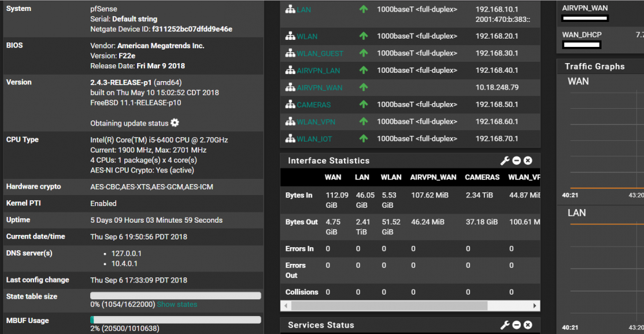
Task: Select the AIRVPN_WAN column header in statistics
Action: pos(433,177)
